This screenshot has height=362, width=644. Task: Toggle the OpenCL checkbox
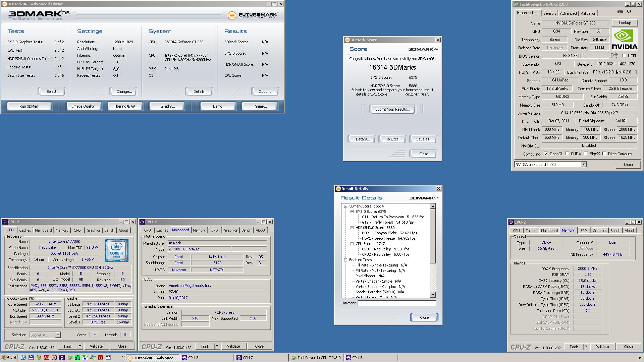point(546,154)
